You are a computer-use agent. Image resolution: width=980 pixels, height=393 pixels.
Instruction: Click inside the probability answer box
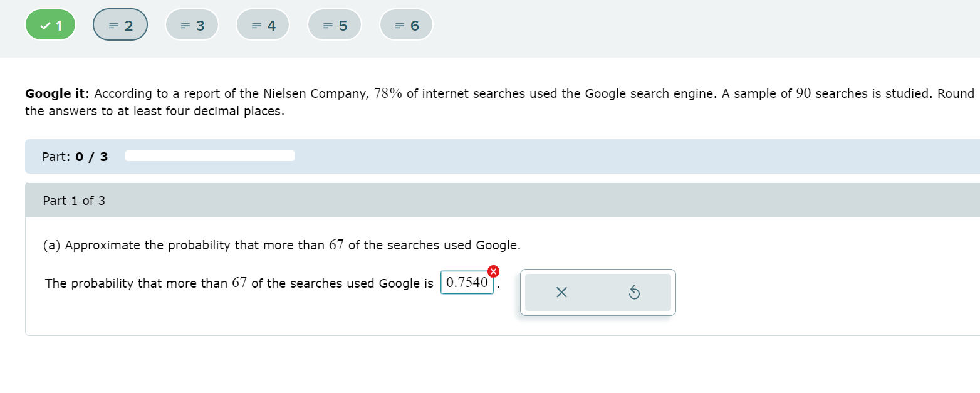pyautogui.click(x=466, y=283)
